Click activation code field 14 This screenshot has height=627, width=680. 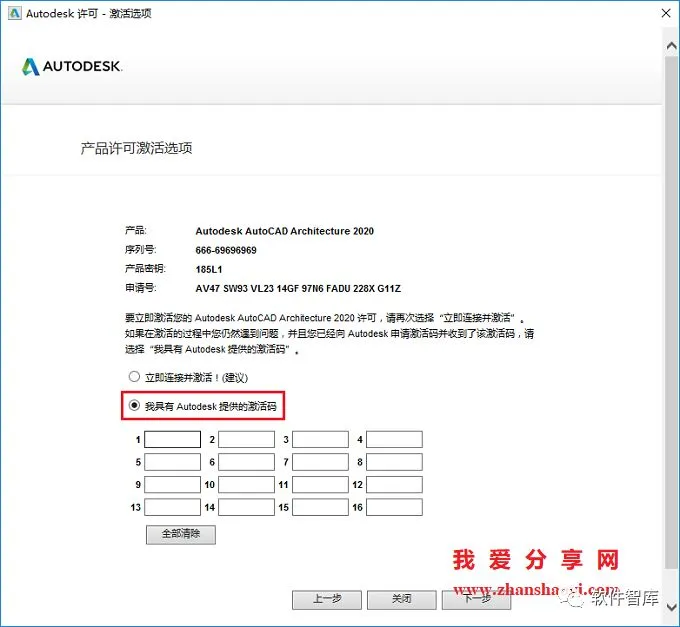click(246, 507)
